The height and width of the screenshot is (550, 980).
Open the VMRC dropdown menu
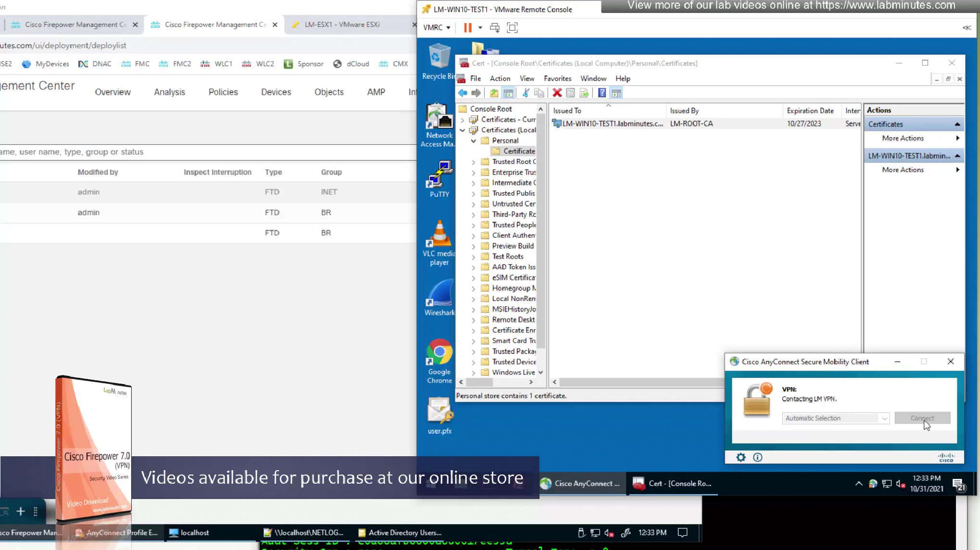(436, 27)
